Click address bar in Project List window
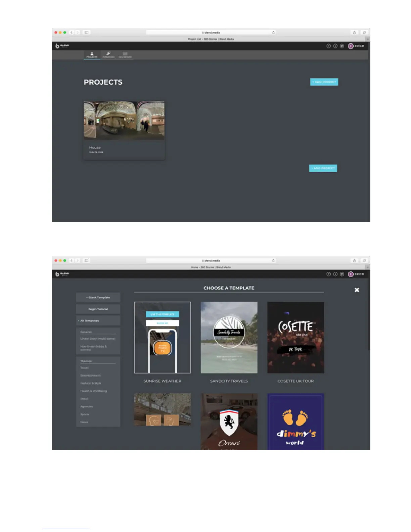This screenshot has width=411, height=532. (x=211, y=33)
